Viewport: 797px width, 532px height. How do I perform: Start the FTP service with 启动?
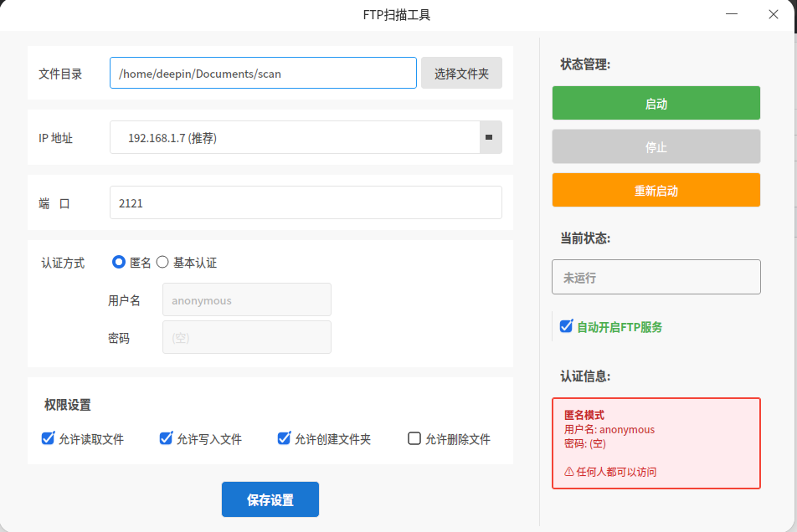656,103
